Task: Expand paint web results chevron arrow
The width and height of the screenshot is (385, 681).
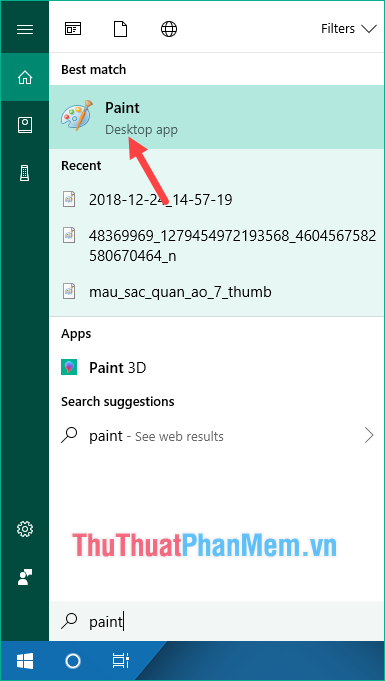Action: [369, 436]
